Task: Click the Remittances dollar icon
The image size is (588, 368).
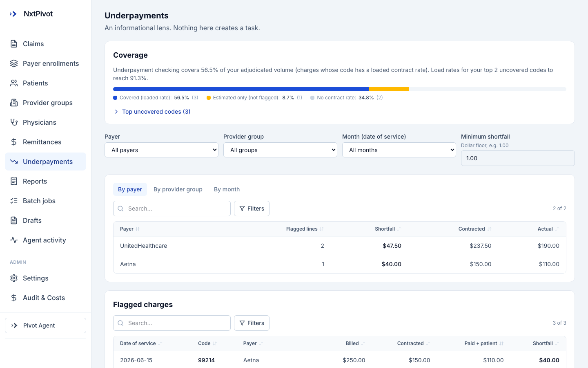Action: click(x=14, y=142)
